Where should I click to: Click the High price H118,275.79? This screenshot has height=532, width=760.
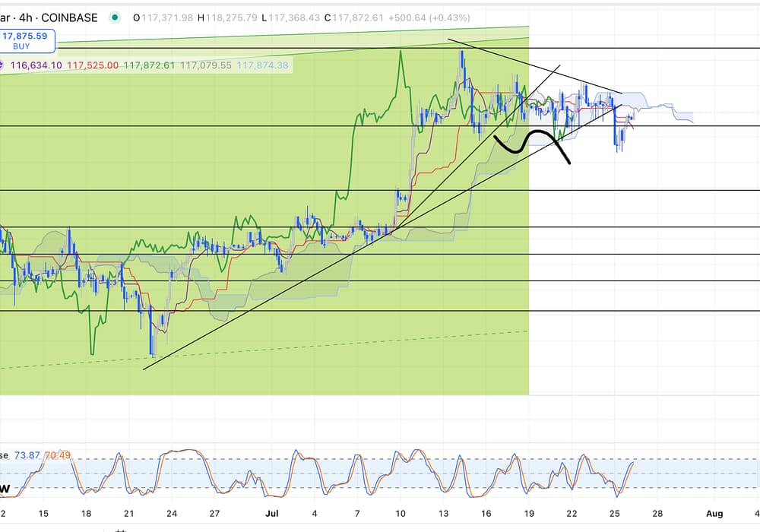pyautogui.click(x=225, y=17)
